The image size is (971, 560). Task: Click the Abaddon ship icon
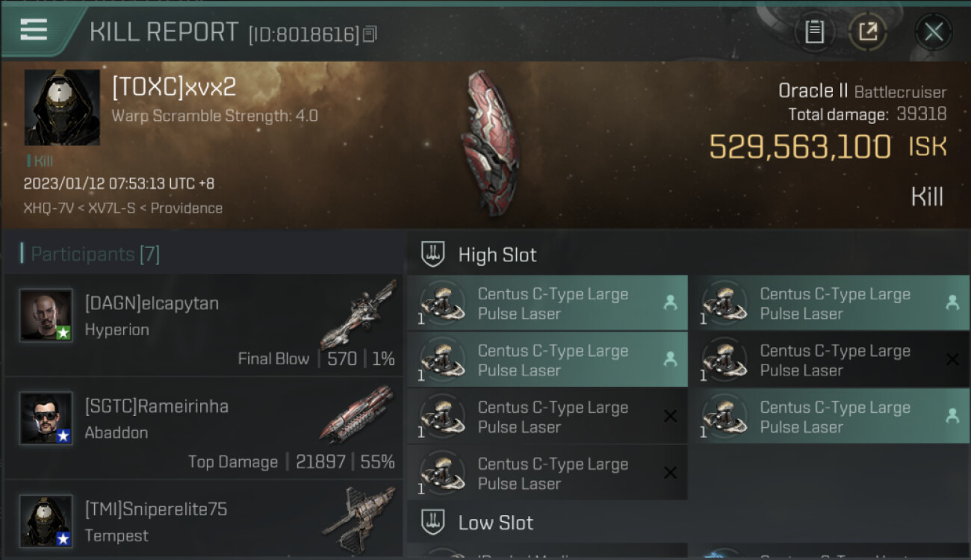[357, 413]
